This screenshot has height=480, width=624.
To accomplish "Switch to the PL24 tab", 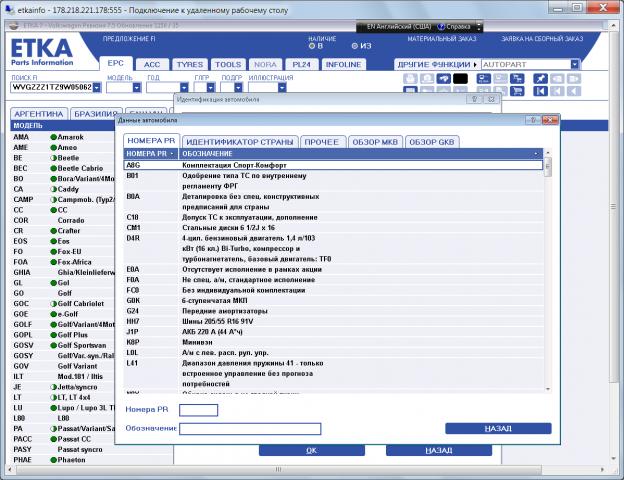I will [x=301, y=64].
